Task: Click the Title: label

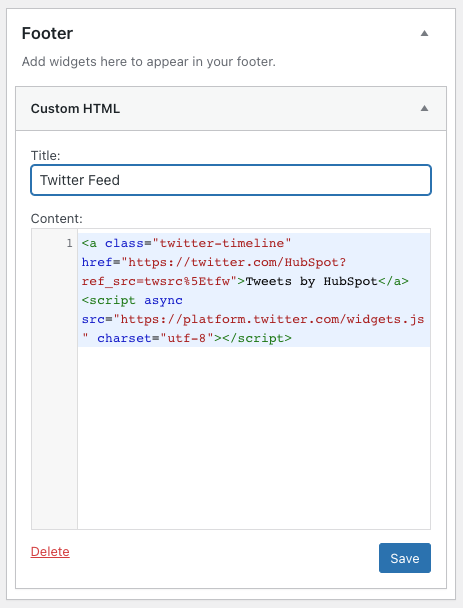Action: [x=45, y=155]
